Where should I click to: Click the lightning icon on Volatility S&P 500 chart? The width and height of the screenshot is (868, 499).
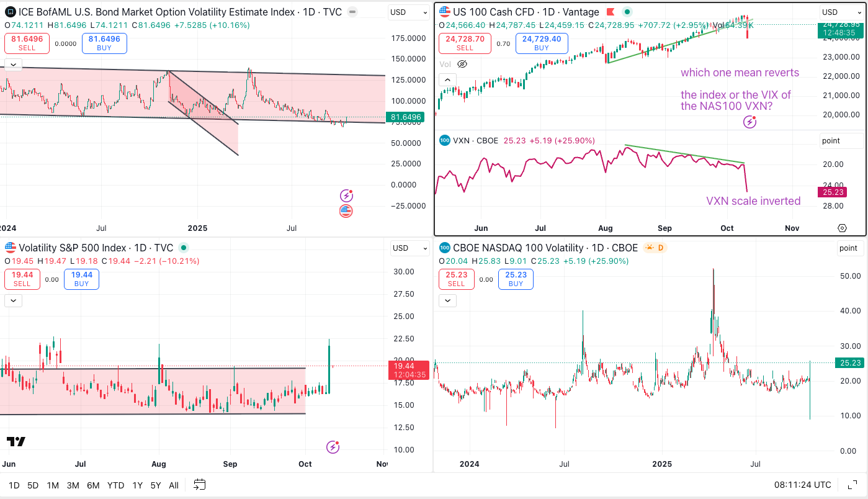(x=333, y=447)
